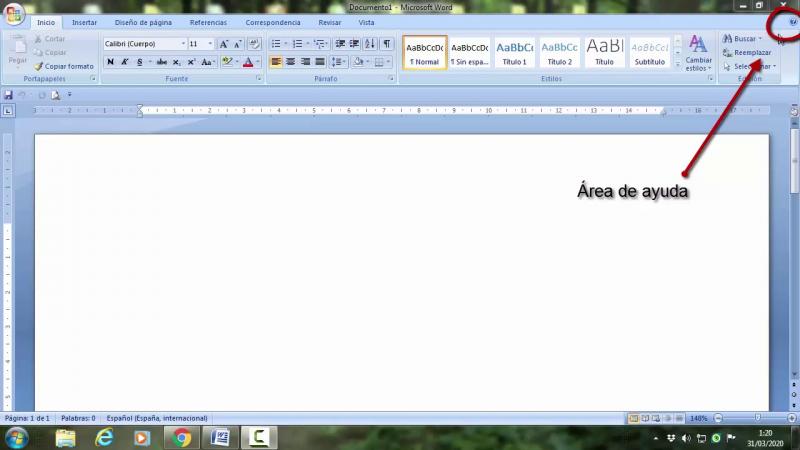Viewport: 800px width, 450px height.
Task: Click the zoom slider in status bar
Action: pos(757,418)
